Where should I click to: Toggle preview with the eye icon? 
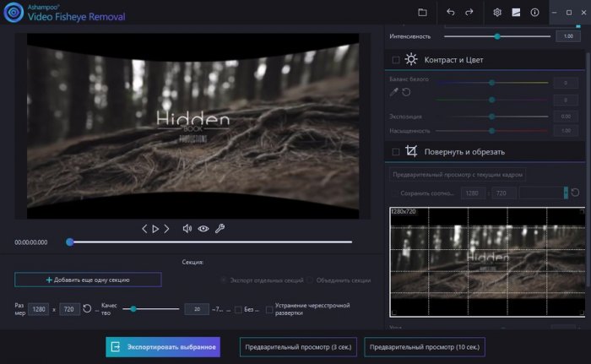(203, 229)
